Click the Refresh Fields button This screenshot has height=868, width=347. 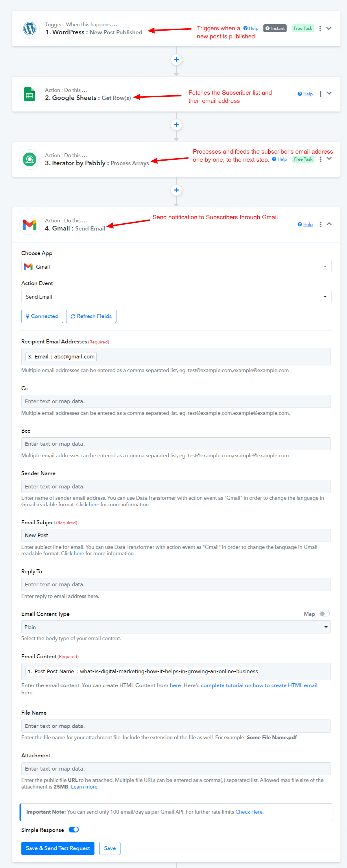point(91,316)
